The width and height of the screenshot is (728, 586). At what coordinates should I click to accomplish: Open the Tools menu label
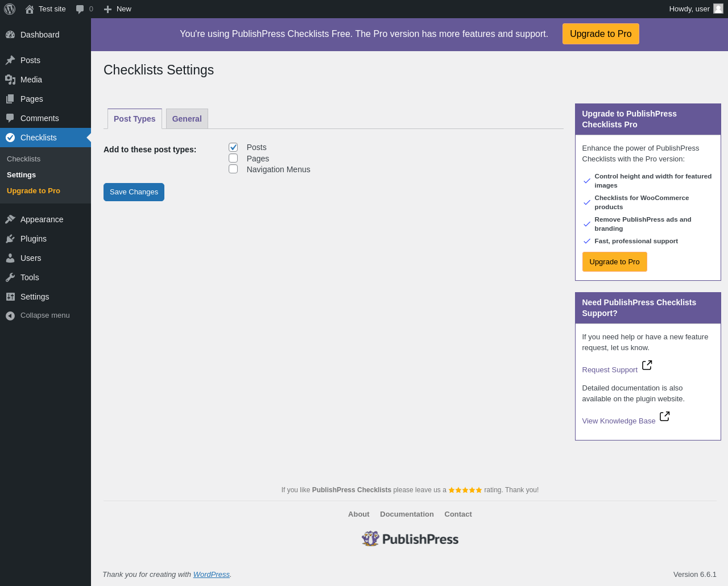[x=30, y=277]
